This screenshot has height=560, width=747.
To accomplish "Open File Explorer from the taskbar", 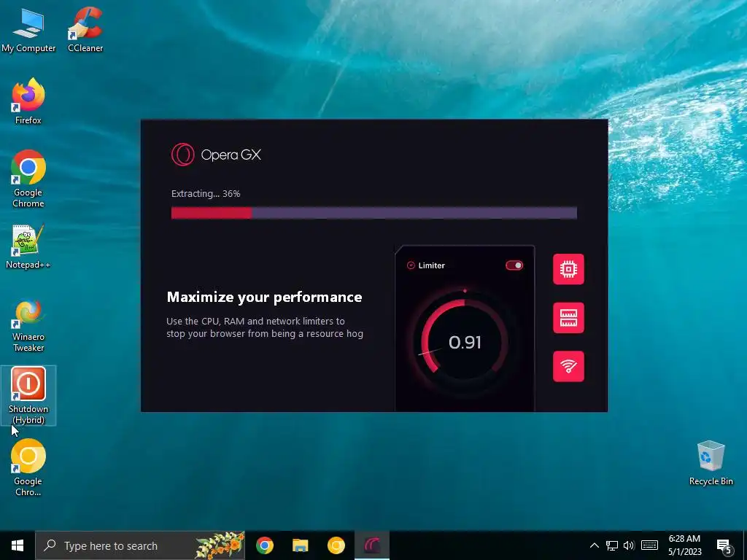I will click(300, 545).
